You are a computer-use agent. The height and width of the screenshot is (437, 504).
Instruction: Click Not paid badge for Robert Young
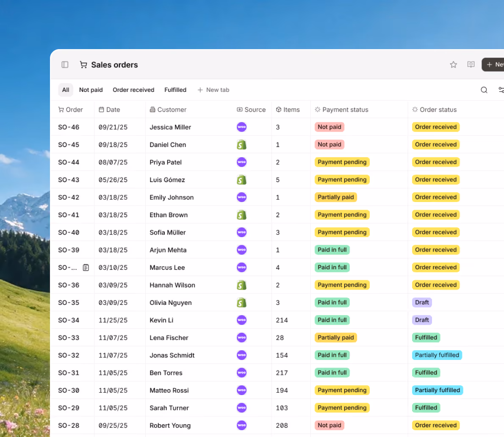[x=330, y=425]
